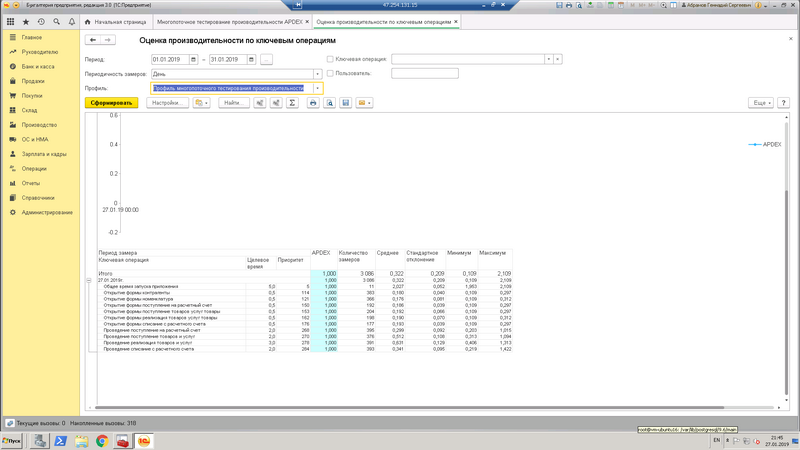Enable the Пользователь checkbox

(x=330, y=73)
